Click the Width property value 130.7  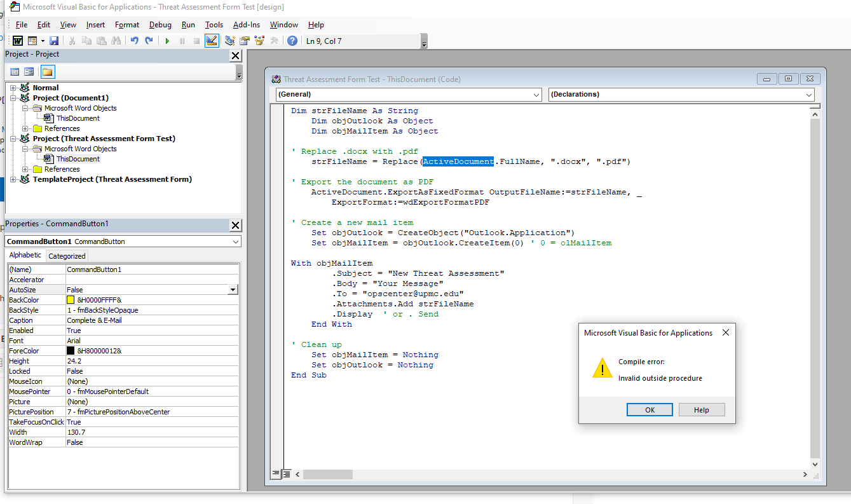click(152, 432)
